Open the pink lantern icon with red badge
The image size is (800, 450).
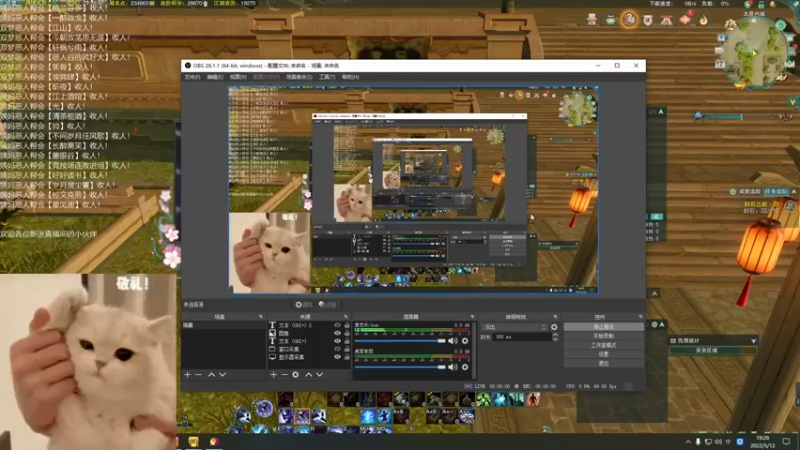(x=685, y=19)
